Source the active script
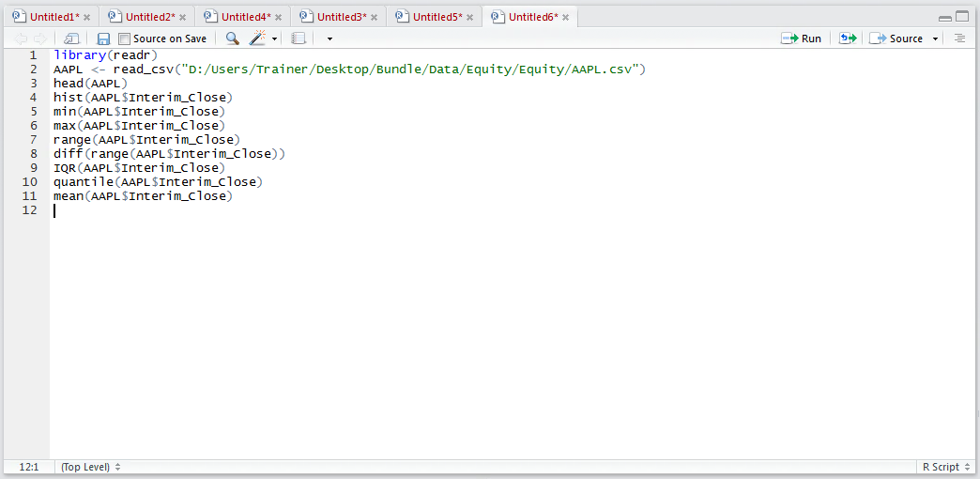The image size is (980, 479). coord(896,39)
